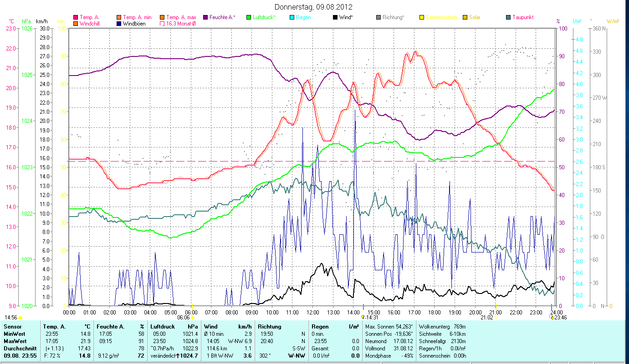Viewport: 629px width, 364px height.
Task: Click the Feuchte A.* legend label
Action: (222, 17)
